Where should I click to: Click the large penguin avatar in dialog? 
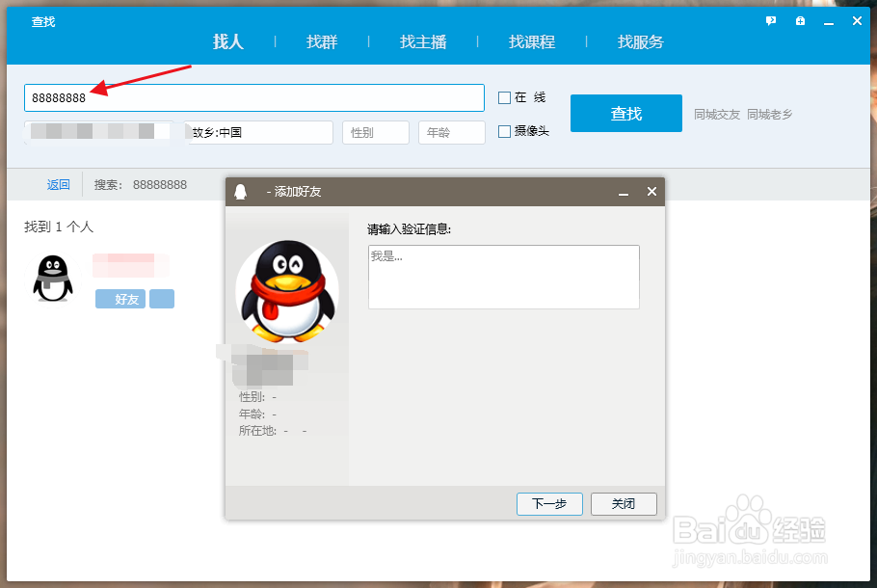click(x=287, y=291)
